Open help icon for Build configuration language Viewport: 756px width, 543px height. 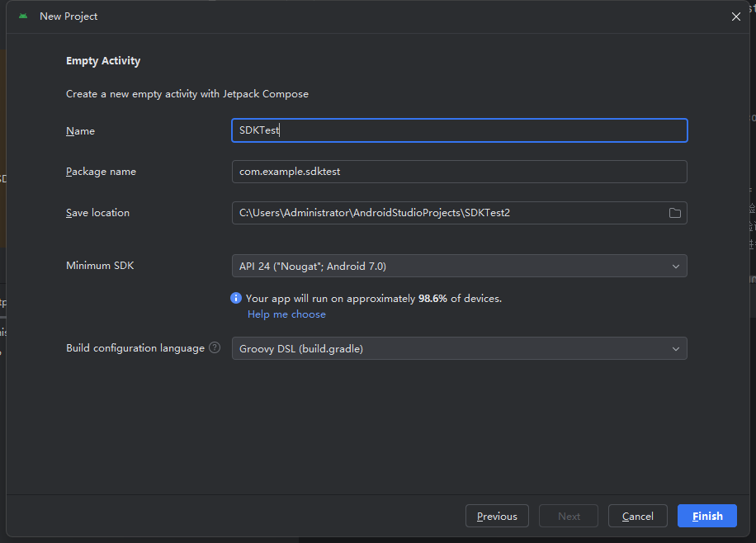pos(215,347)
